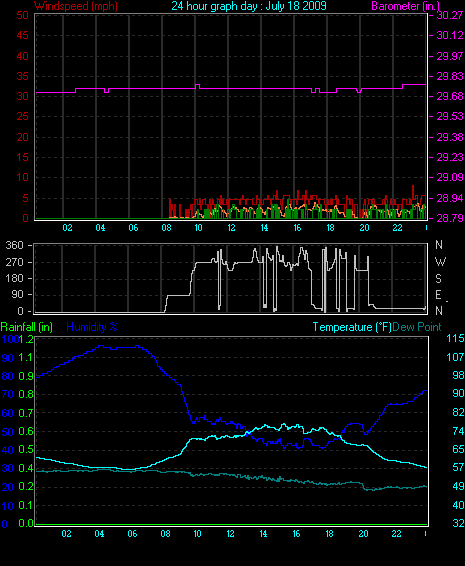Viewport: 465px width, 566px height.
Task: Click the 29.97 barometer axis value
Action: (x=450, y=56)
